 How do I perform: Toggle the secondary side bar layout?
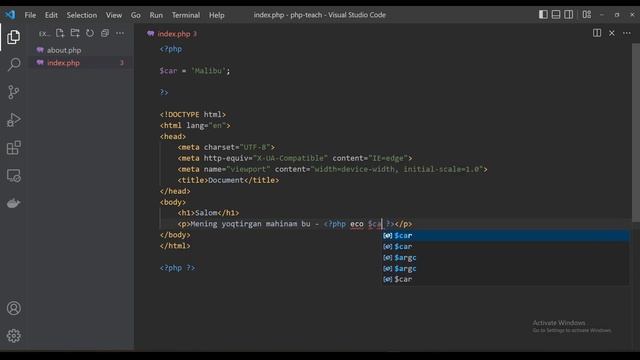point(569,15)
